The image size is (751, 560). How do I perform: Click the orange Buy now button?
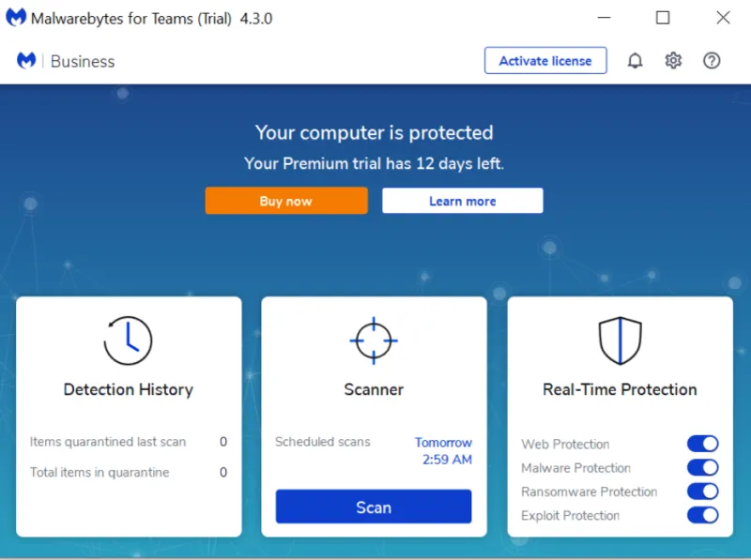tap(286, 201)
